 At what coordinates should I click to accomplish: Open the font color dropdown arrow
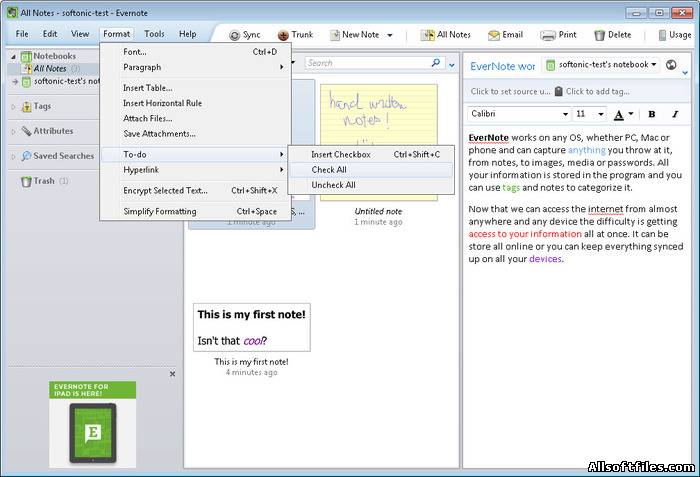click(x=630, y=114)
